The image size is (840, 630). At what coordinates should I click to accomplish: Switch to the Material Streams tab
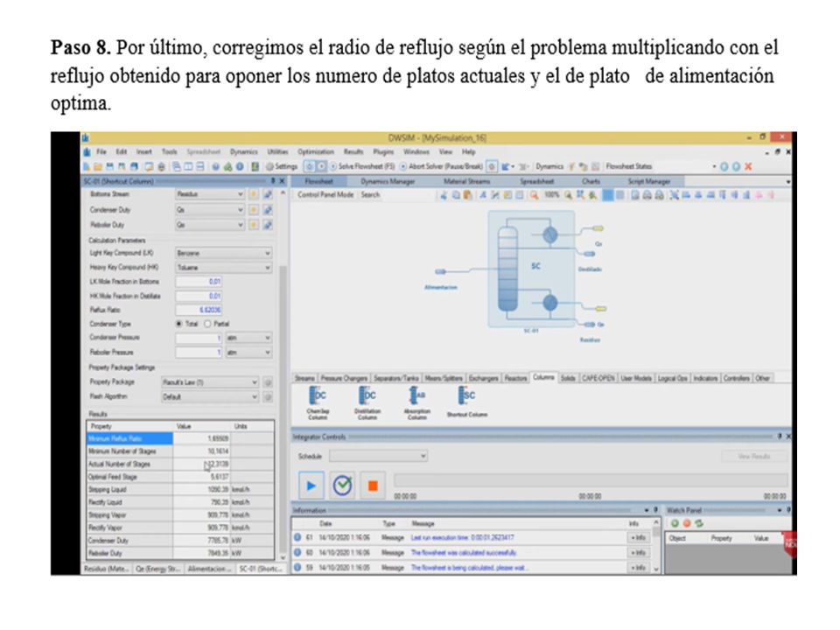466,182
